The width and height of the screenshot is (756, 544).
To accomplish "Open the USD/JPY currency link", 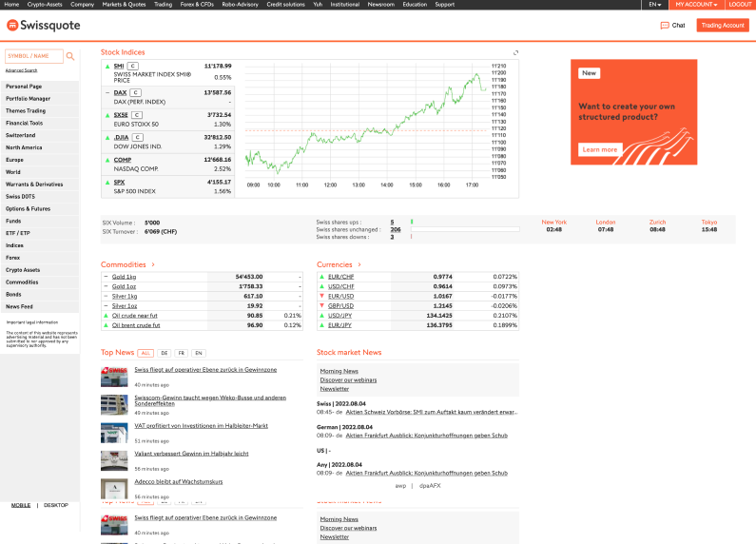I will 339,316.
